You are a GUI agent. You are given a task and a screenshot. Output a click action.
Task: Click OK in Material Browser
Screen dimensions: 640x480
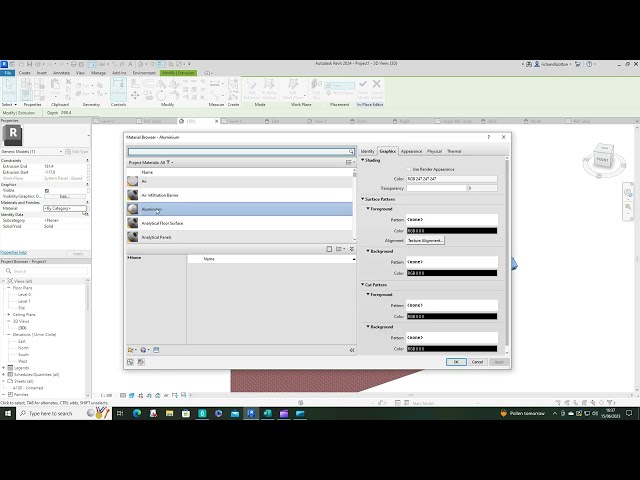click(x=456, y=362)
